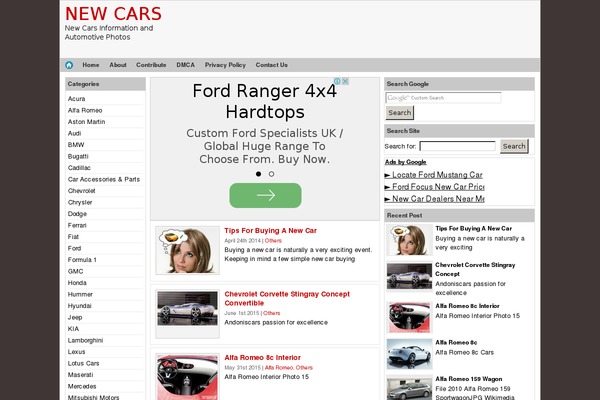Screen dimensions: 600x400
Task: Open the Dodge category
Action: tap(77, 214)
